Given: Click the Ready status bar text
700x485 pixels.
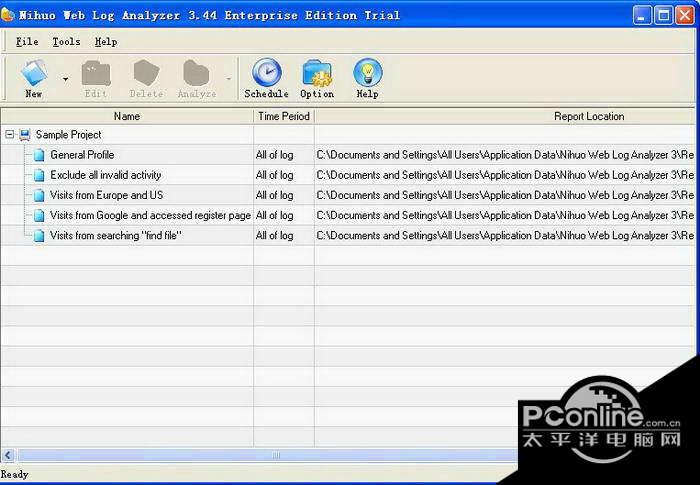Looking at the screenshot, I should [14, 474].
